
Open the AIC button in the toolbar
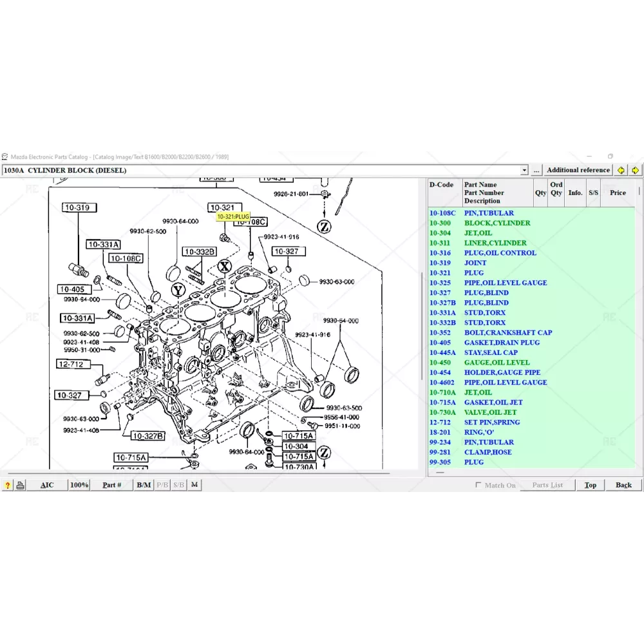(x=47, y=485)
